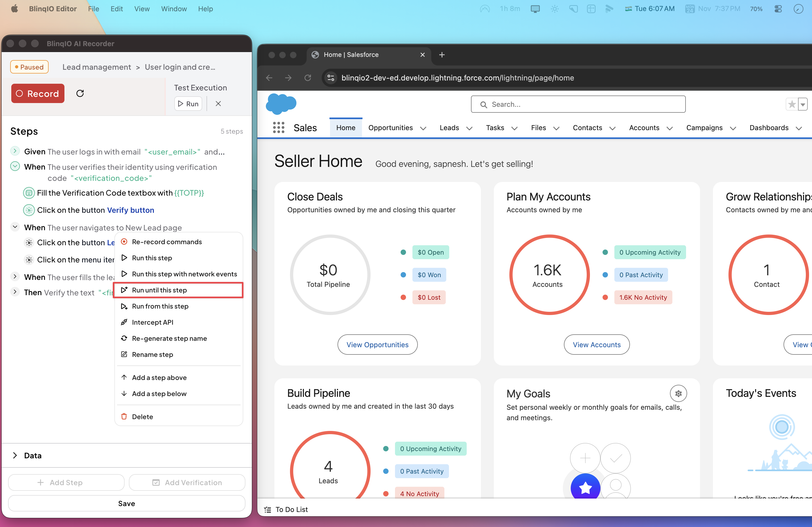Viewport: 812px width, 527px height.
Task: Close the Test Execution panel with the X icon
Action: 218,104
